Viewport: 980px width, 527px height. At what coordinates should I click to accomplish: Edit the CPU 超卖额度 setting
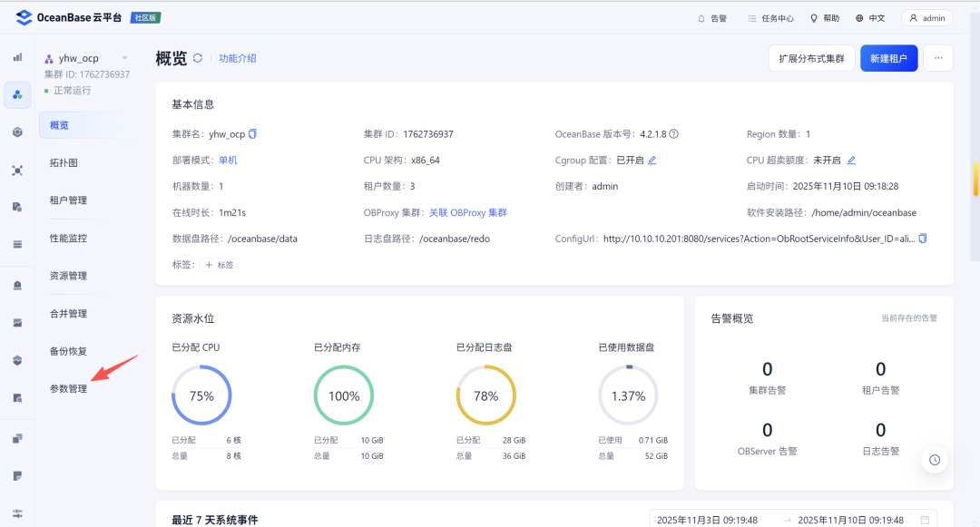coord(851,161)
